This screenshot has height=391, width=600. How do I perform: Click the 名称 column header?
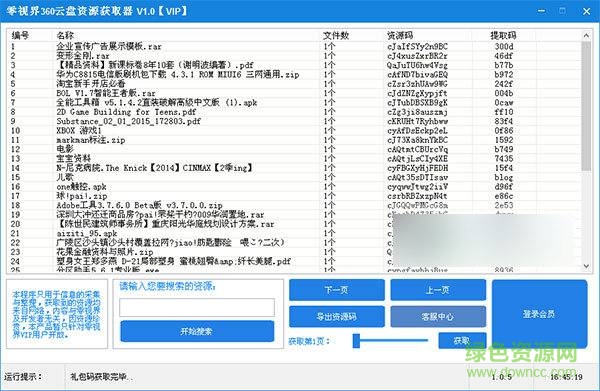65,36
